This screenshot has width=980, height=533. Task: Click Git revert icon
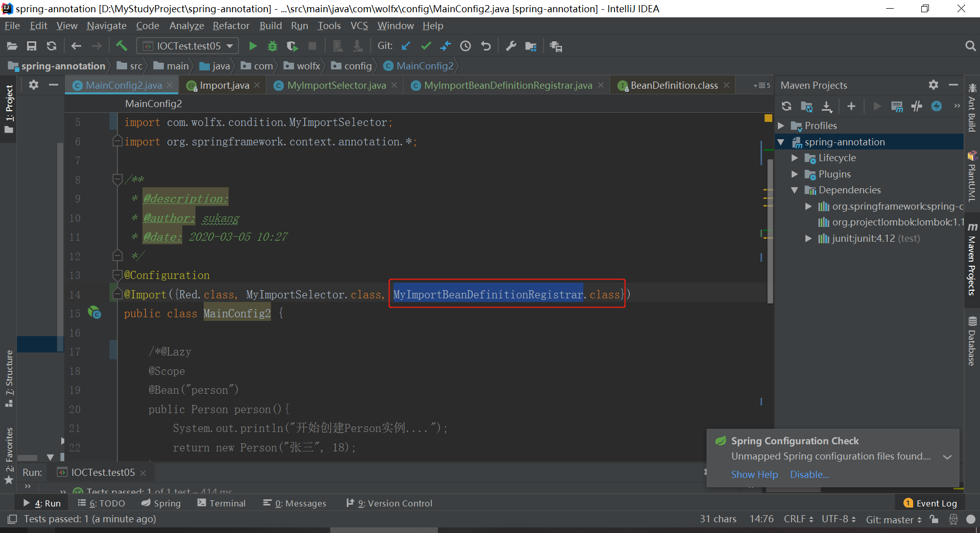pos(486,46)
